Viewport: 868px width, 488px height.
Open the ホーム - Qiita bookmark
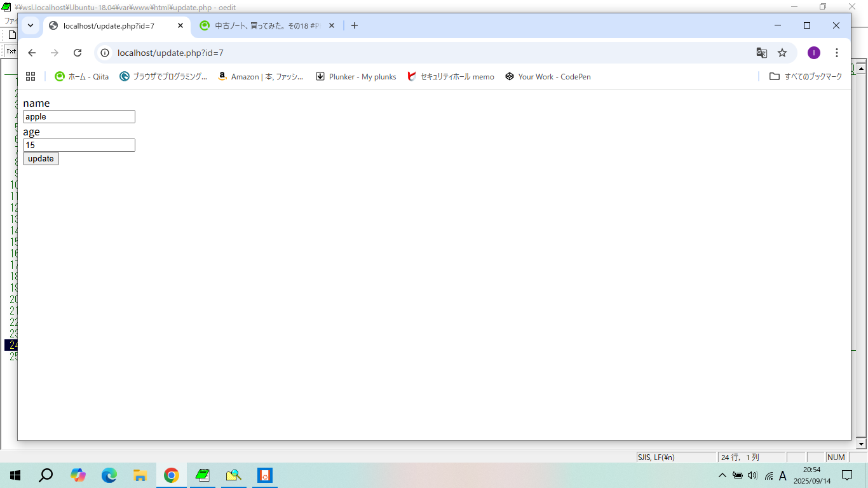(x=81, y=76)
